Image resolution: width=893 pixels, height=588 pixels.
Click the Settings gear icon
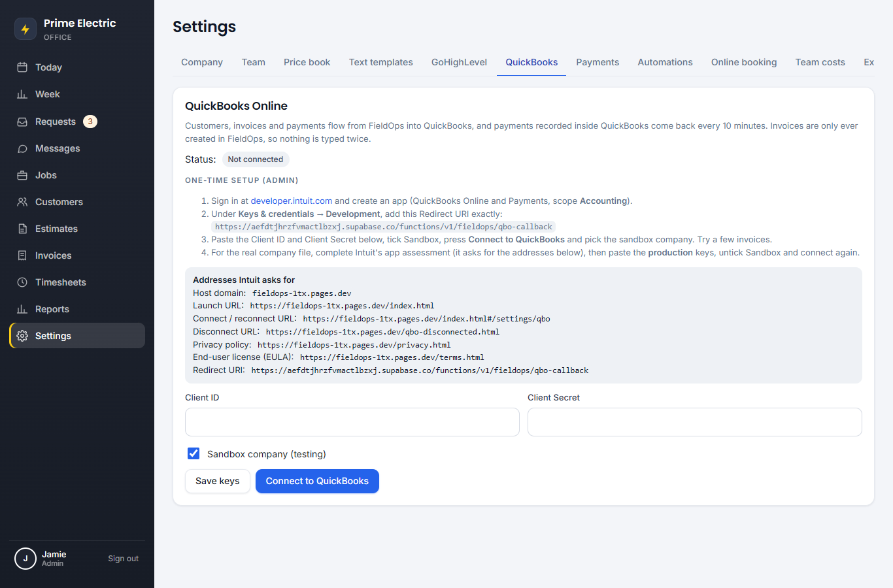[22, 336]
